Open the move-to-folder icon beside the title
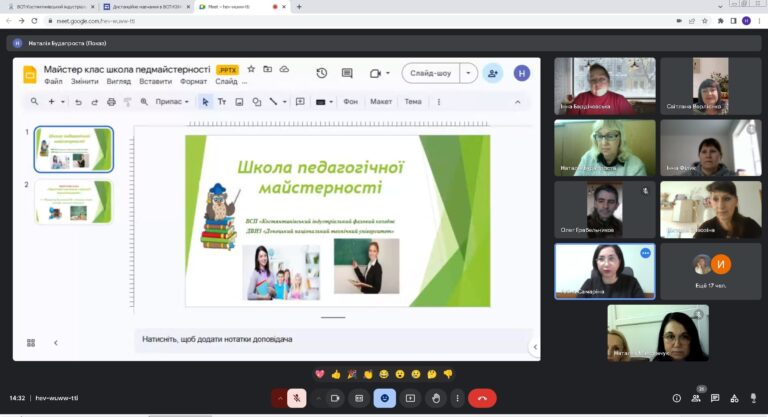 (x=267, y=69)
